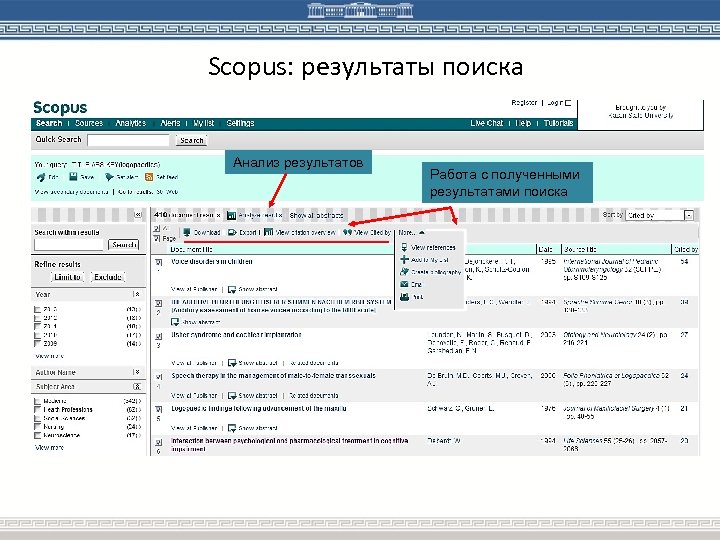The height and width of the screenshot is (540, 720).
Task: Click the Add to My List plus icon
Action: (x=404, y=259)
